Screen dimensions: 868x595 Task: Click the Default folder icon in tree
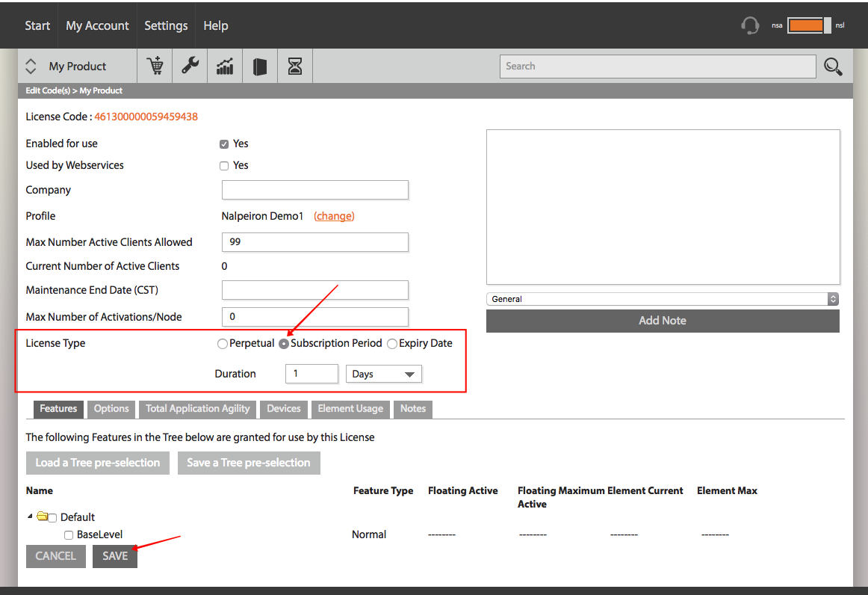[x=42, y=517]
